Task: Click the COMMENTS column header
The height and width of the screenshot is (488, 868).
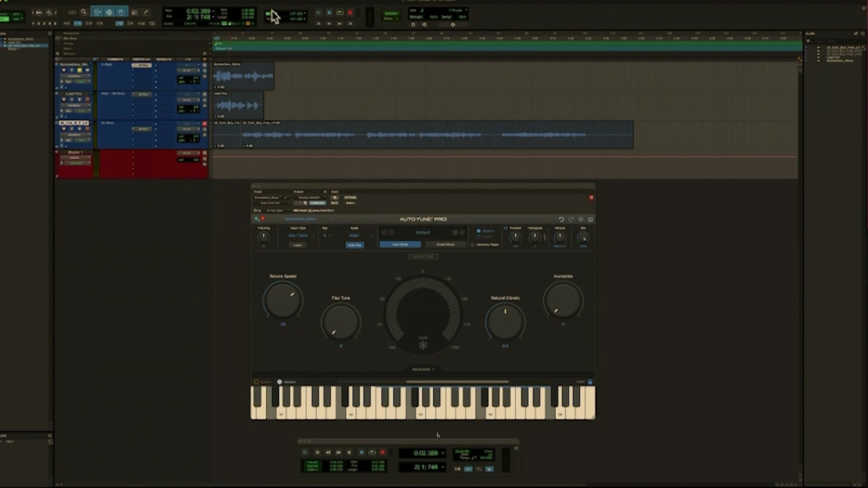Action: coord(115,59)
